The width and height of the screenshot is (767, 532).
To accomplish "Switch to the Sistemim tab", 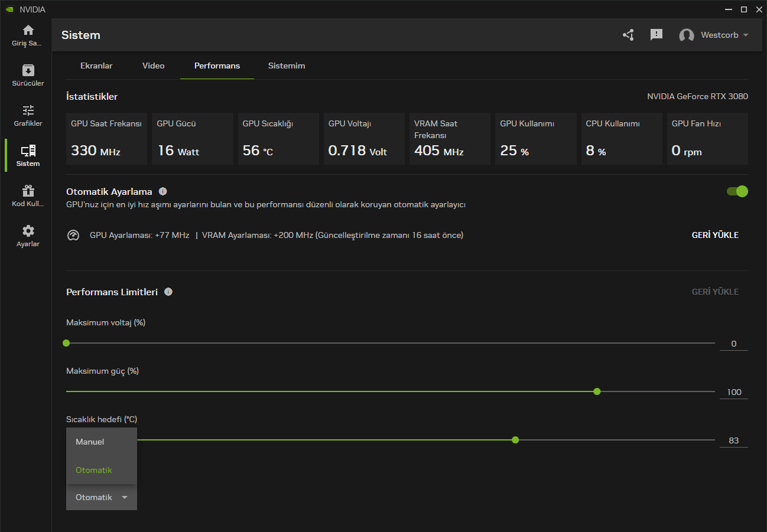I will coord(287,66).
